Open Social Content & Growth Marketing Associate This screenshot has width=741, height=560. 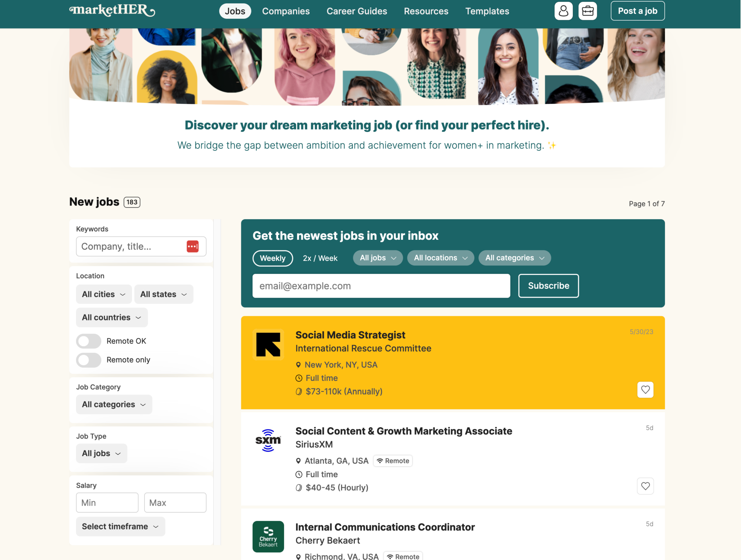click(404, 431)
